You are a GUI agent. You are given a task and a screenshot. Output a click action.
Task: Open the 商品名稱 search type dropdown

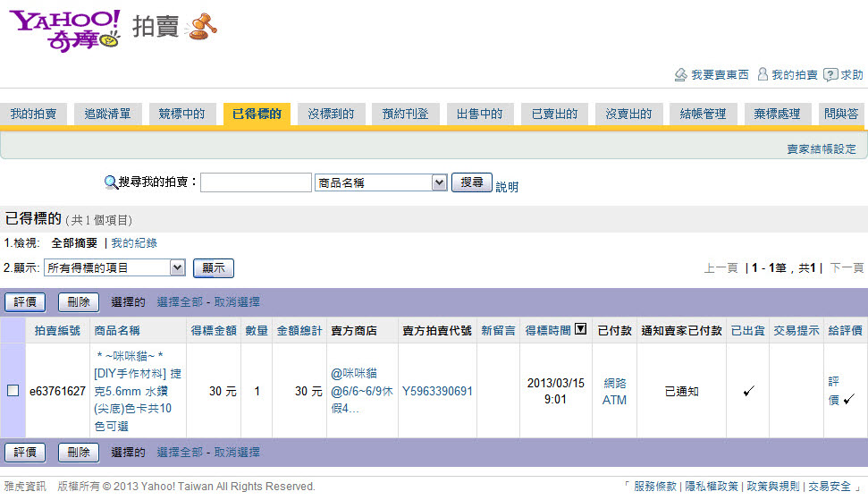381,182
